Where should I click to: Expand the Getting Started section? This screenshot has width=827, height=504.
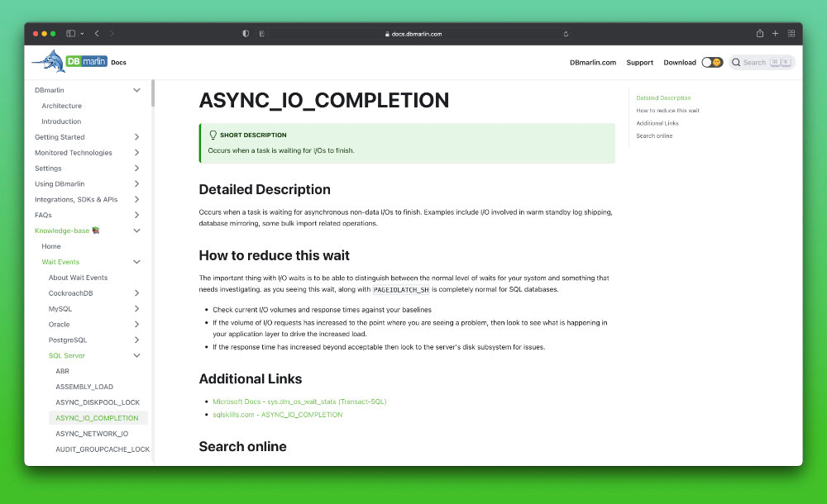click(x=136, y=137)
